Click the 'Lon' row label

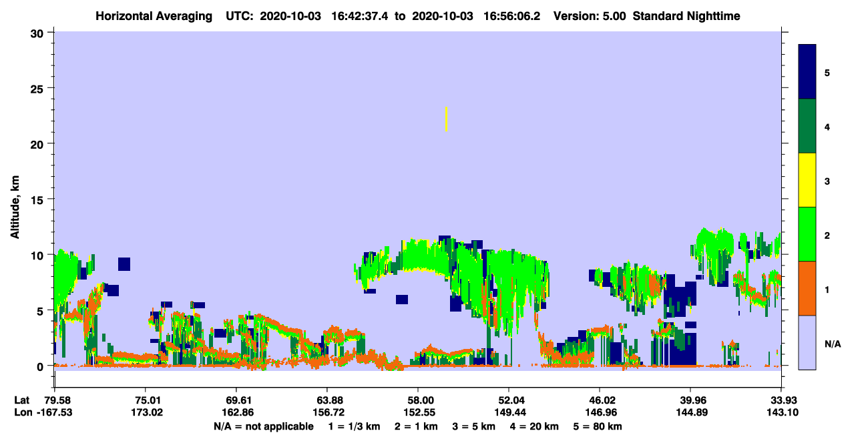click(x=23, y=412)
